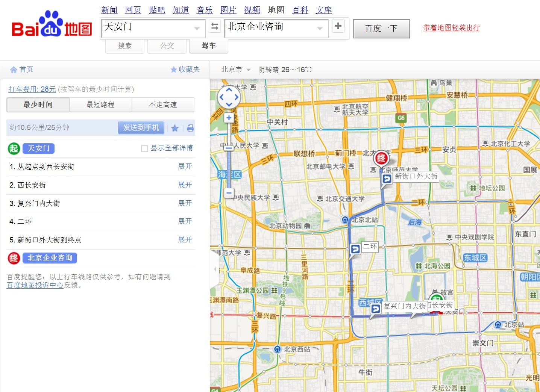Add another destination with plus icon

point(338,26)
